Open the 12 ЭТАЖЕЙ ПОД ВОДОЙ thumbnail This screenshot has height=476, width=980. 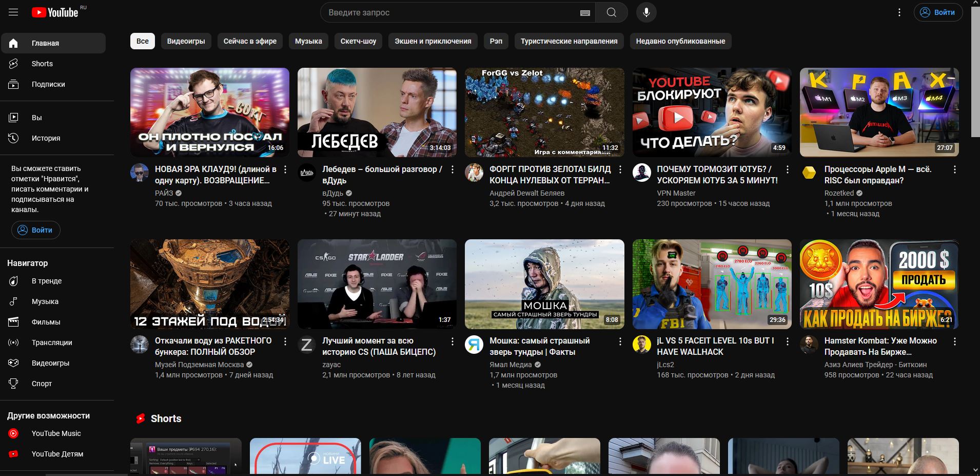210,284
